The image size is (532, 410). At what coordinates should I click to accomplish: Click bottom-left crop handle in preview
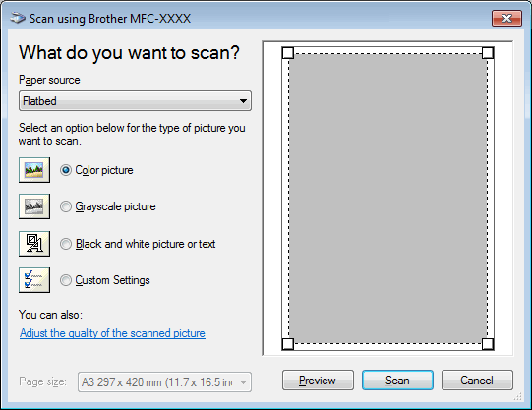[288, 344]
